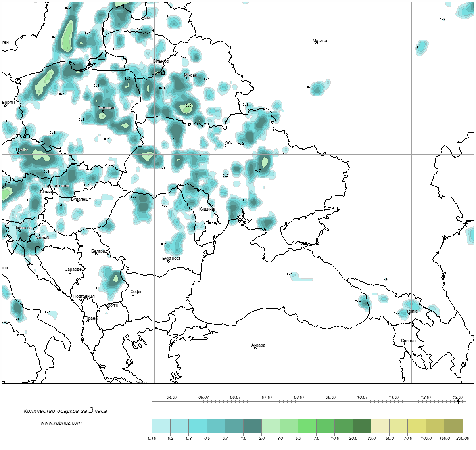
Task: Click the Варшава city marker
Action: pos(103,111)
